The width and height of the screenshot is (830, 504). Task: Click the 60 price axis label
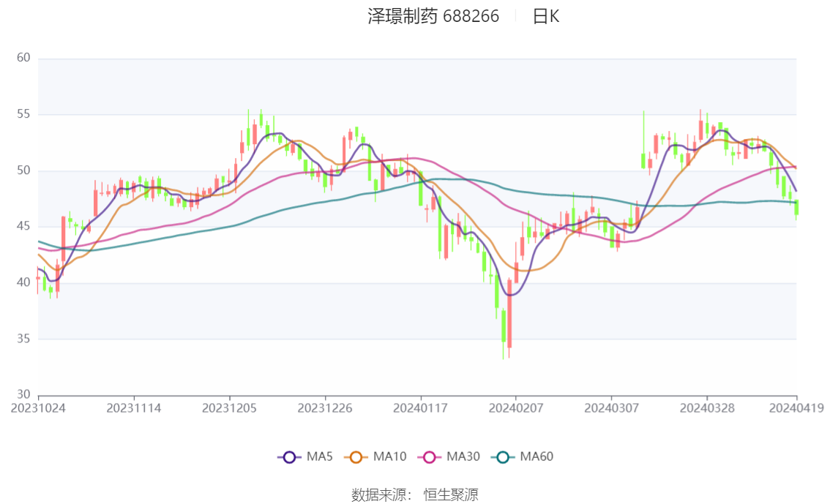(23, 58)
